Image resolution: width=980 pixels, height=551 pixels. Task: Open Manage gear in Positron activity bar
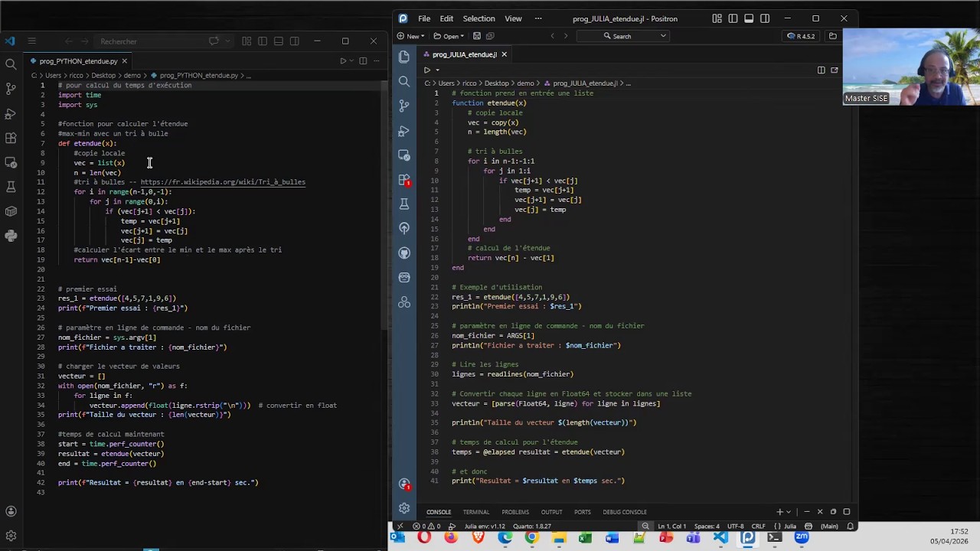404,508
